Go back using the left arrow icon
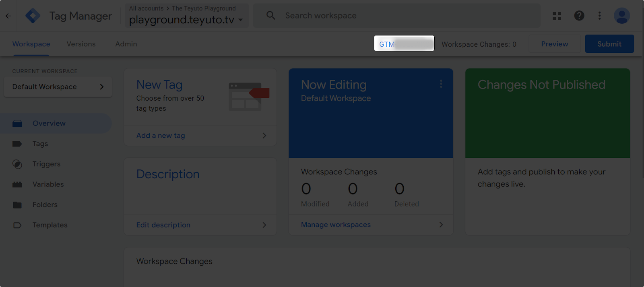The height and width of the screenshot is (287, 644). pos(8,16)
